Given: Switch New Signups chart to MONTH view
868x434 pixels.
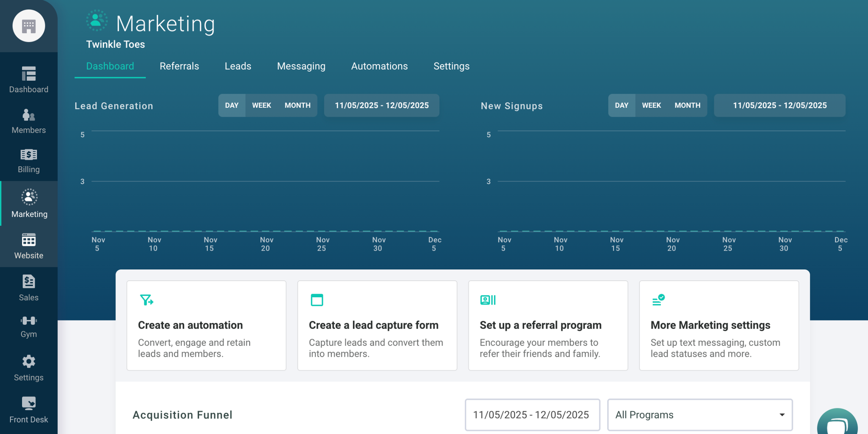Looking at the screenshot, I should tap(687, 105).
